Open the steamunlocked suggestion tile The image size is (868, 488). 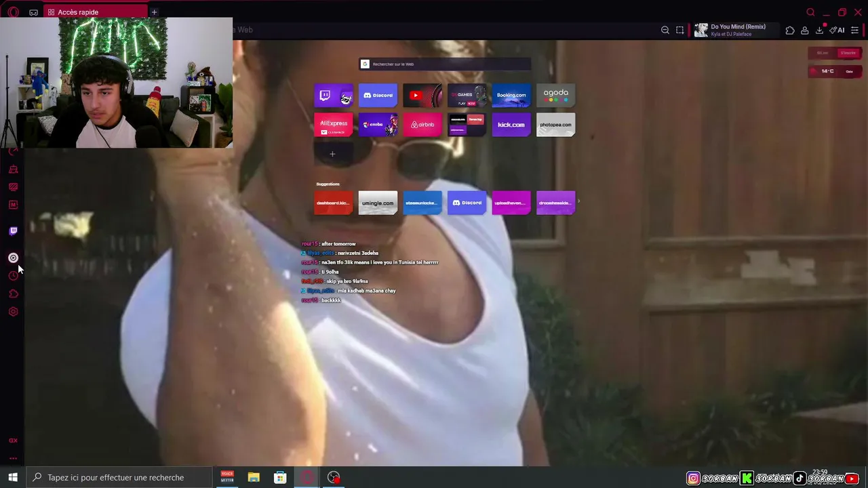pos(422,203)
